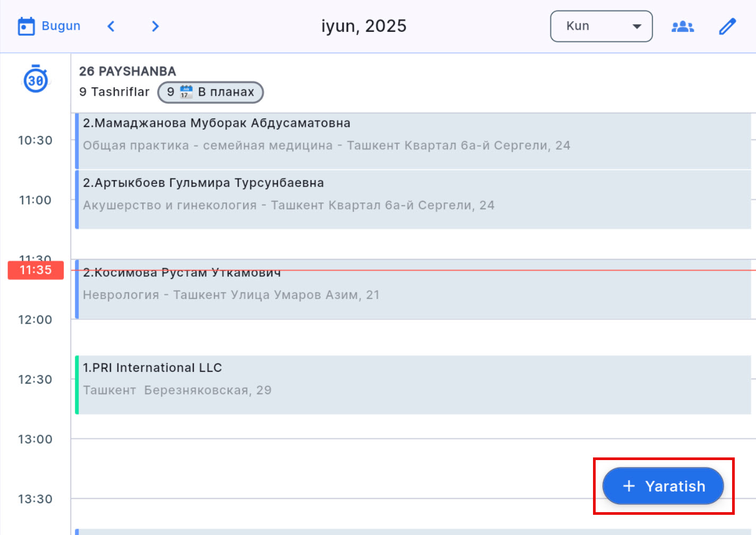The image size is (756, 535).
Task: Click the 30-minute timer interval icon
Action: coord(36,80)
